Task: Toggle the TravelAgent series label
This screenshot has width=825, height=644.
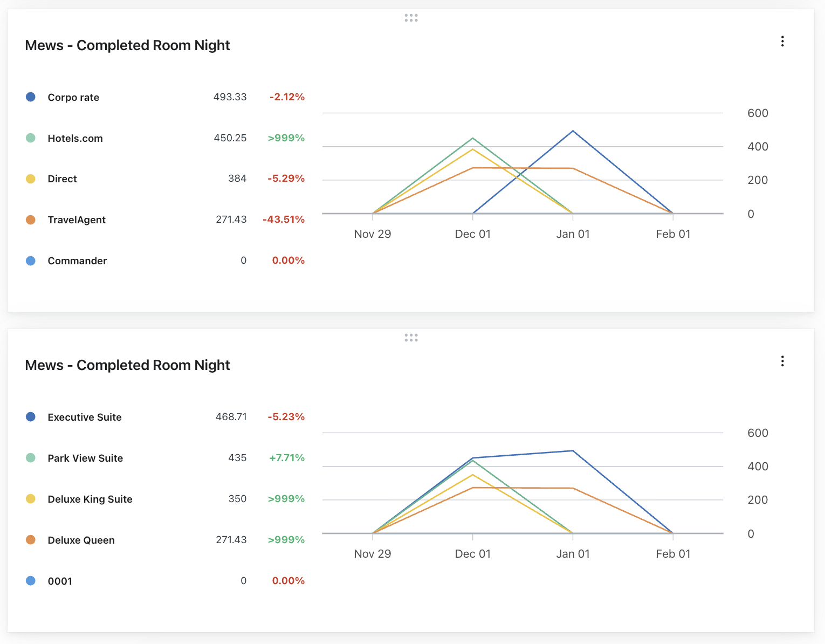Action: pyautogui.click(x=77, y=220)
